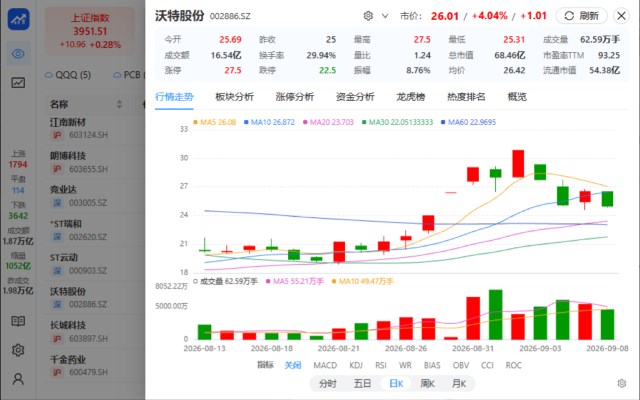Open the user profile icon in sidebar

tap(18, 379)
